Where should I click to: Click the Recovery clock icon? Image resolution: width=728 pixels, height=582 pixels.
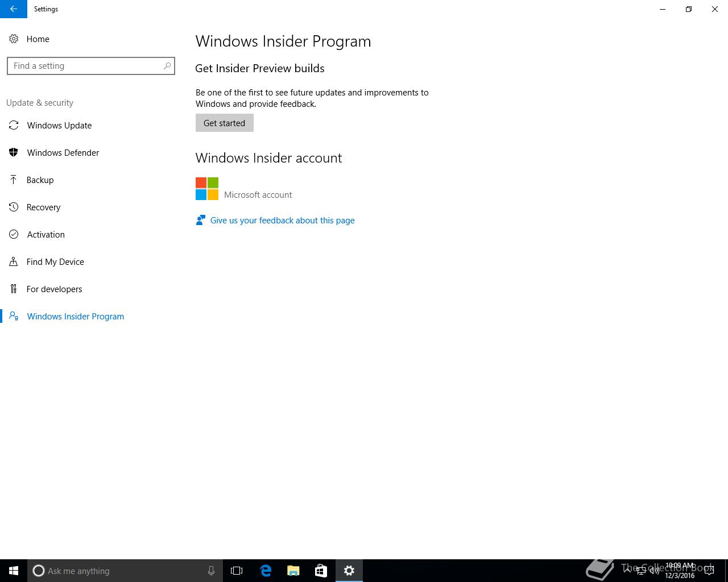pos(14,207)
